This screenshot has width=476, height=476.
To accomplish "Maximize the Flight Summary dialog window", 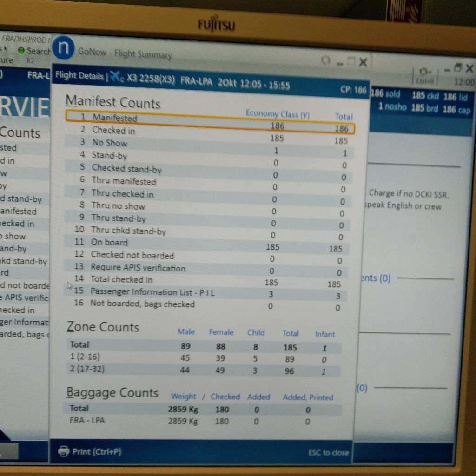I will click(351, 62).
